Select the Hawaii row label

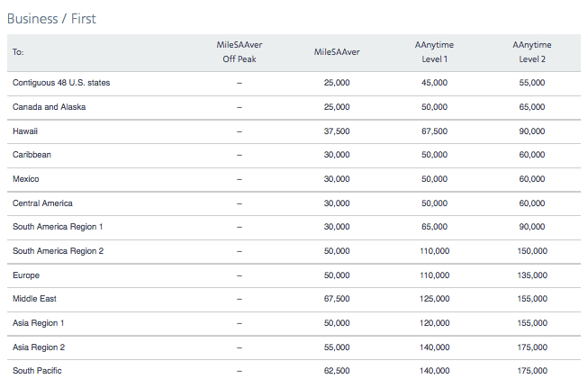pyautogui.click(x=25, y=131)
